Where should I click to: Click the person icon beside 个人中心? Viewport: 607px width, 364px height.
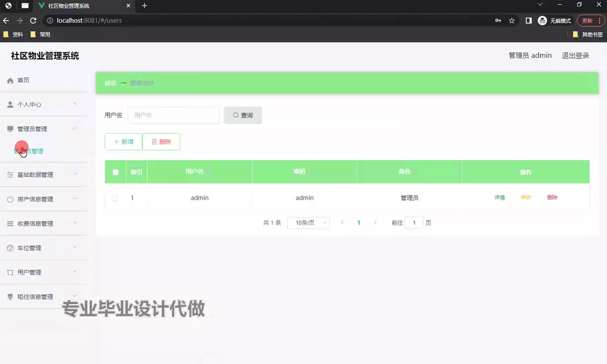click(x=10, y=104)
